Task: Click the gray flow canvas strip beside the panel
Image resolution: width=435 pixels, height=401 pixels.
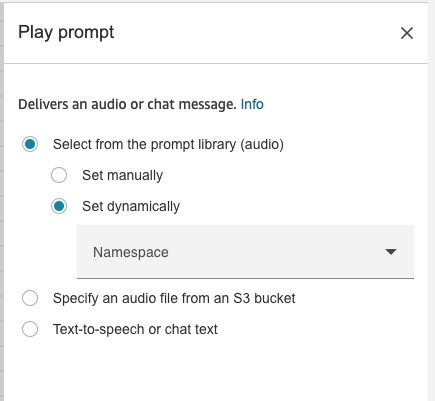Action: click(x=2, y=200)
